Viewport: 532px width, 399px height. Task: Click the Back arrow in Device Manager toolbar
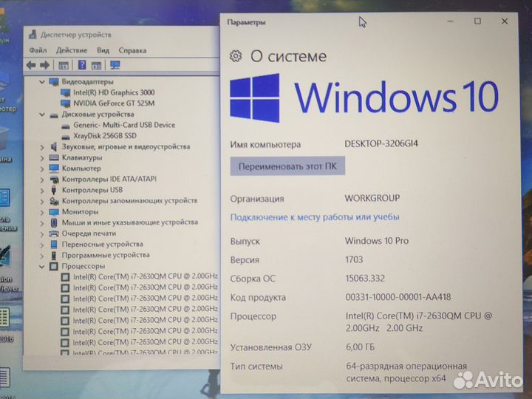point(31,65)
